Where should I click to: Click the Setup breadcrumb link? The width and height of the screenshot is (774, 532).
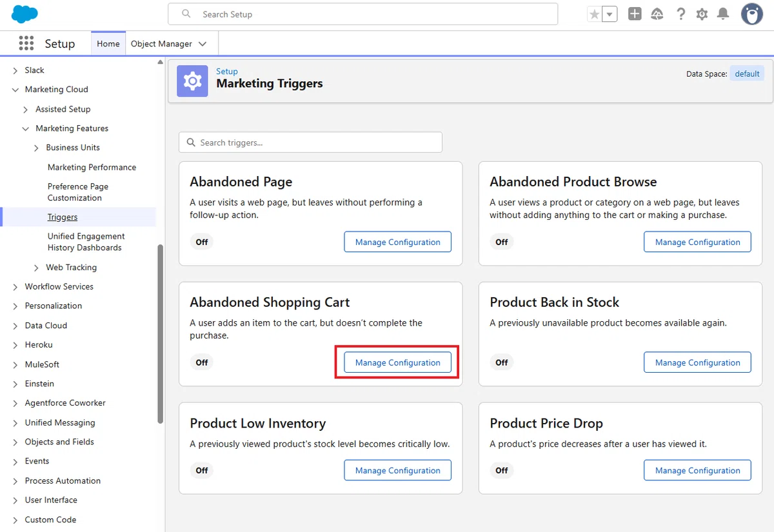pos(227,71)
